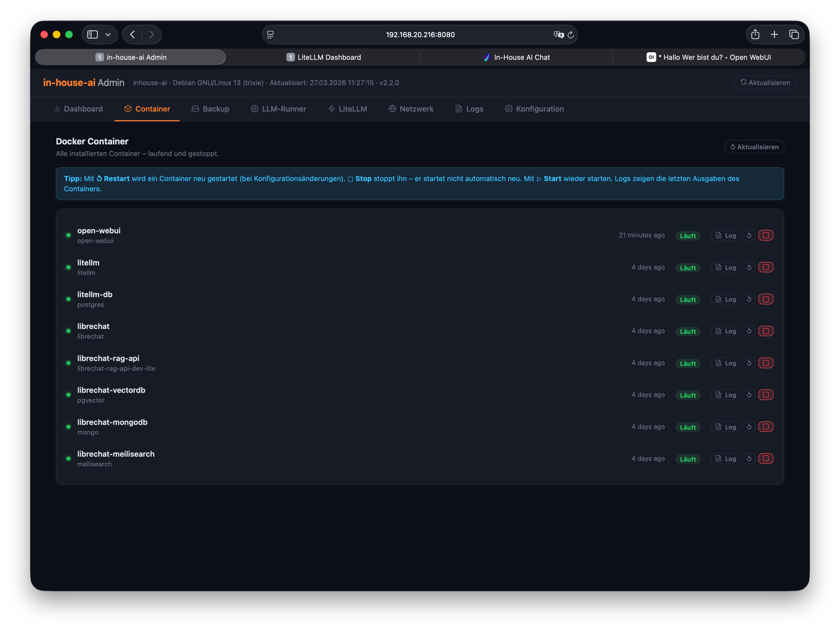Switch to the LiteLLM Dashboard browser tab
Image resolution: width=840 pixels, height=631 pixels.
click(324, 57)
